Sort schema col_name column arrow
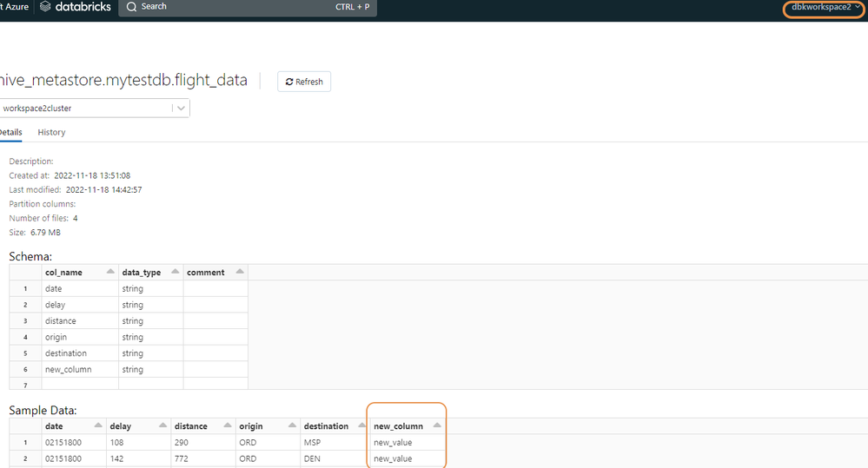 [110, 271]
